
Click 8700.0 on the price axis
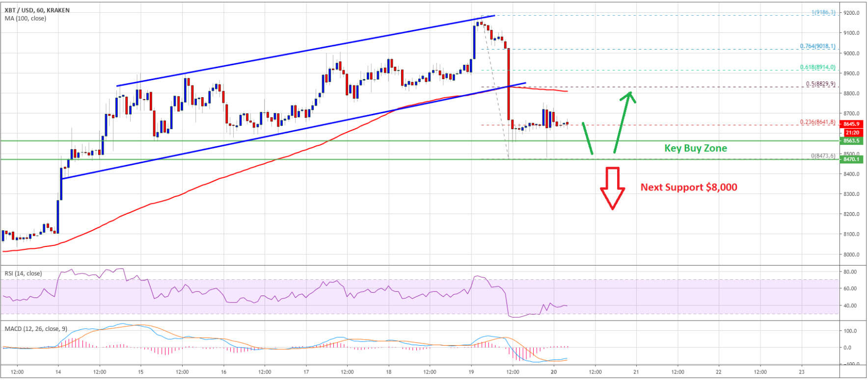(852, 113)
